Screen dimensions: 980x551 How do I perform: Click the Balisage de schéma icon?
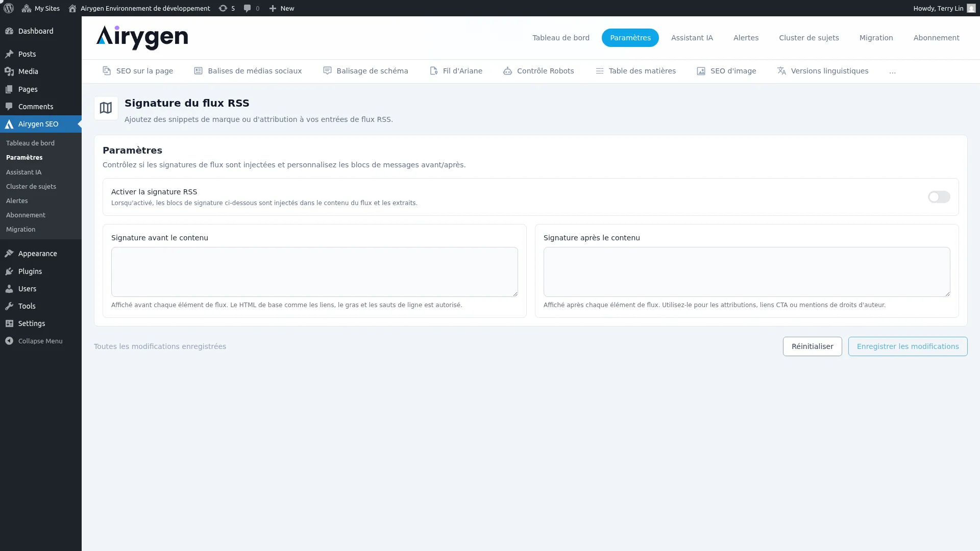(327, 71)
